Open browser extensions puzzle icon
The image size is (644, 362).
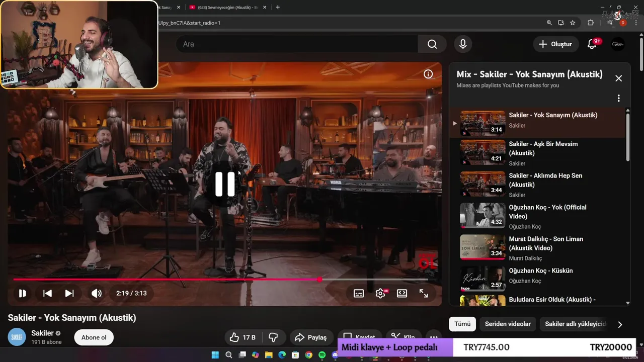tap(591, 23)
